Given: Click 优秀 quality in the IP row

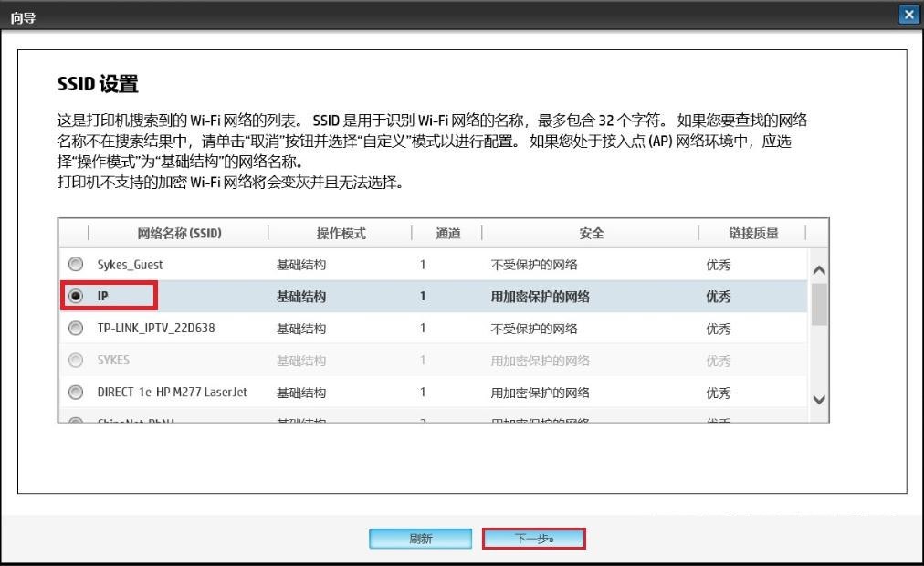Looking at the screenshot, I should point(718,297).
